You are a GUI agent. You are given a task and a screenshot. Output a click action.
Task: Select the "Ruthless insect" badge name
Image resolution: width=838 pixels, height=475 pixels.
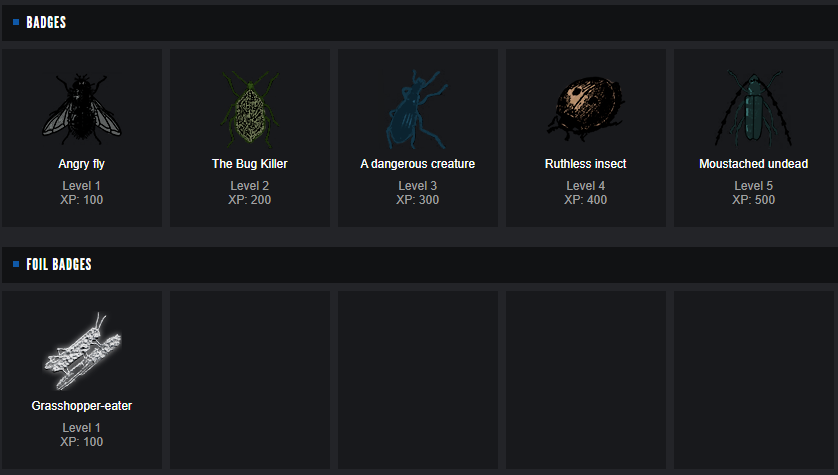585,164
